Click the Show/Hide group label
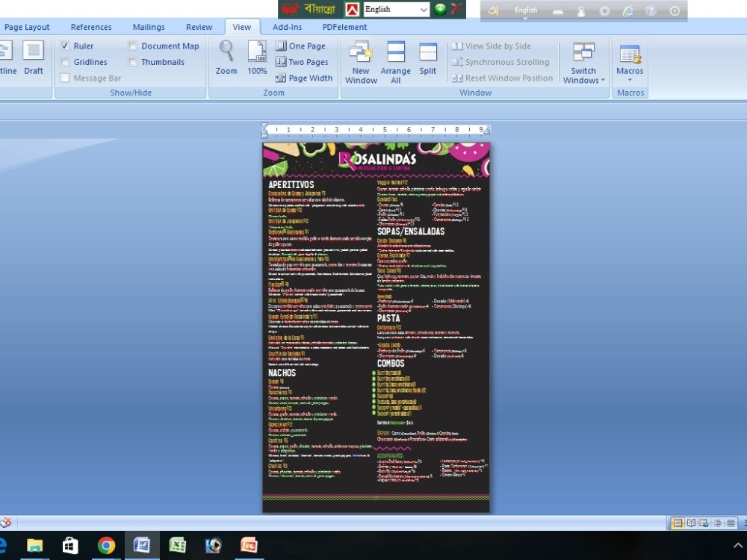This screenshot has width=747, height=560. click(131, 93)
